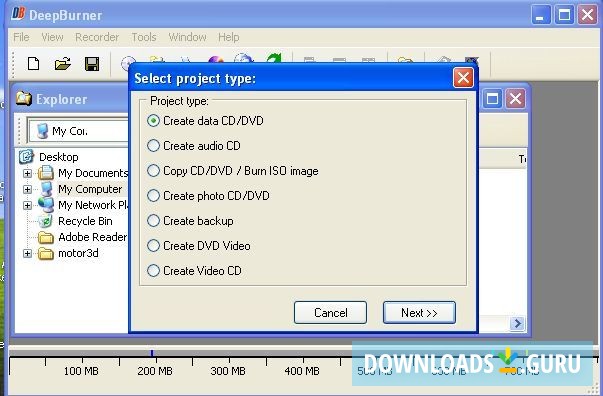Expand the My Computer tree node
The height and width of the screenshot is (396, 603).
point(27,189)
